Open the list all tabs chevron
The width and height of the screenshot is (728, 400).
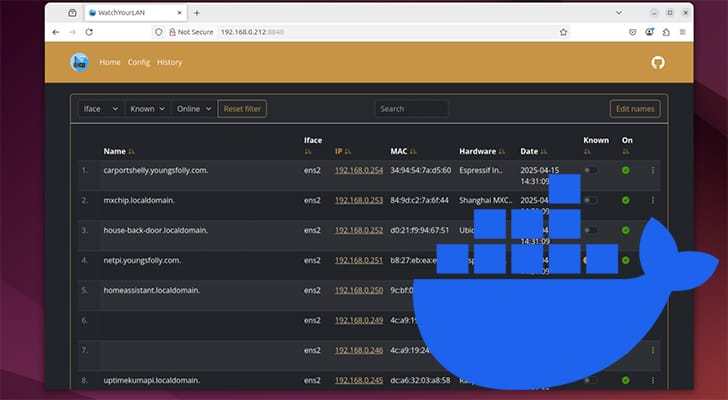pos(618,13)
